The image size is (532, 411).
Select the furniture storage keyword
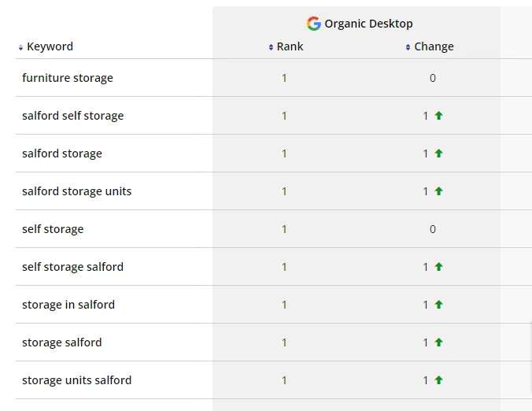68,78
